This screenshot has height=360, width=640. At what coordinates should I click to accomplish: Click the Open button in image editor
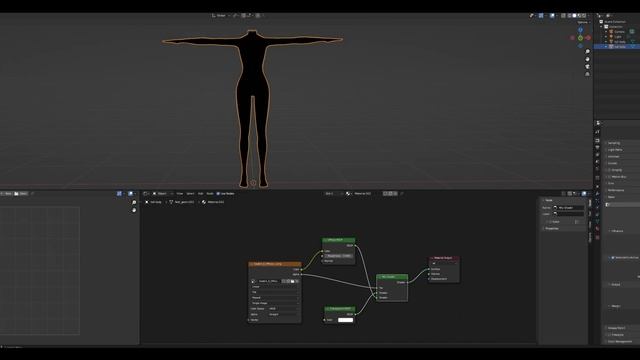tap(21, 193)
